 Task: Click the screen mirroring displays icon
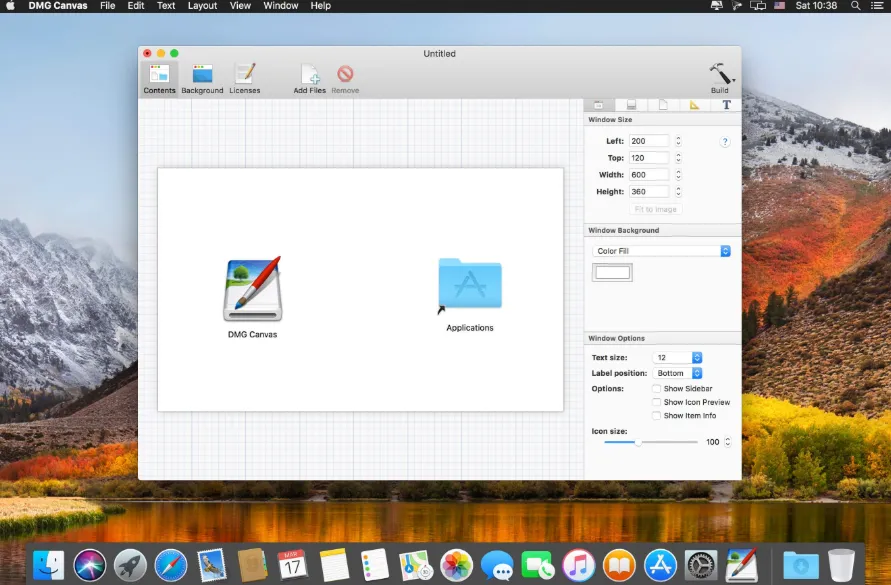click(758, 6)
